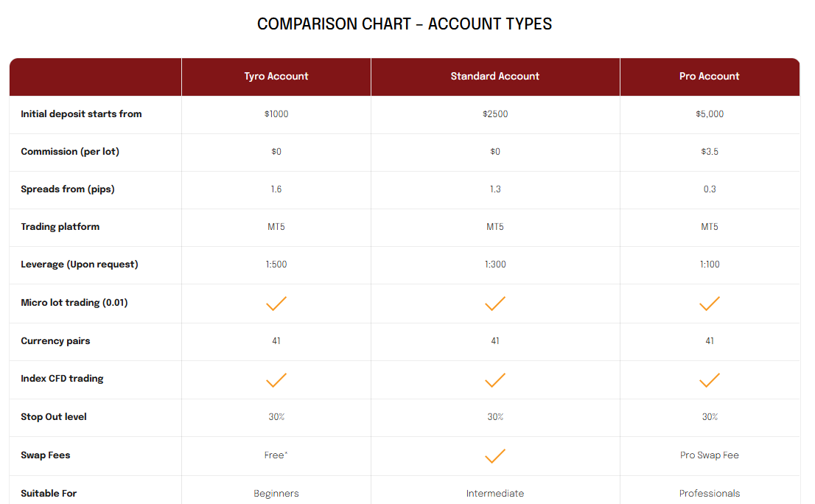Viewport: 815px width, 504px height.
Task: Click the 0.3 spread value
Action: coord(710,189)
